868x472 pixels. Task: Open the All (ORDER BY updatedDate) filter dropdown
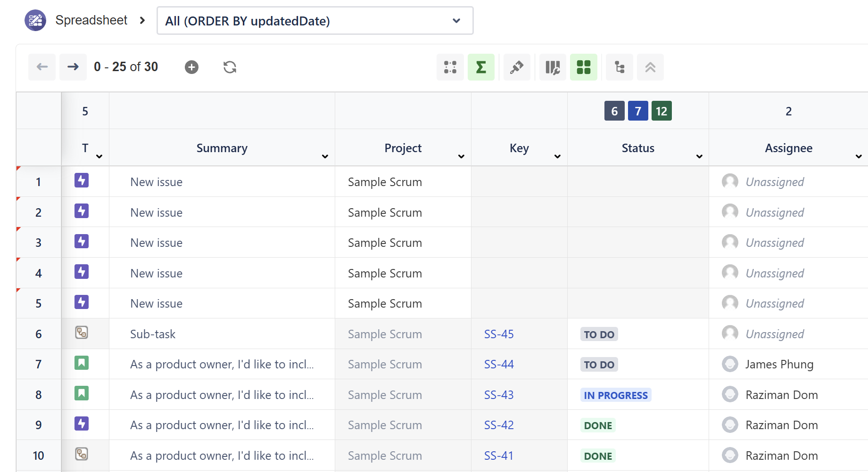[315, 21]
